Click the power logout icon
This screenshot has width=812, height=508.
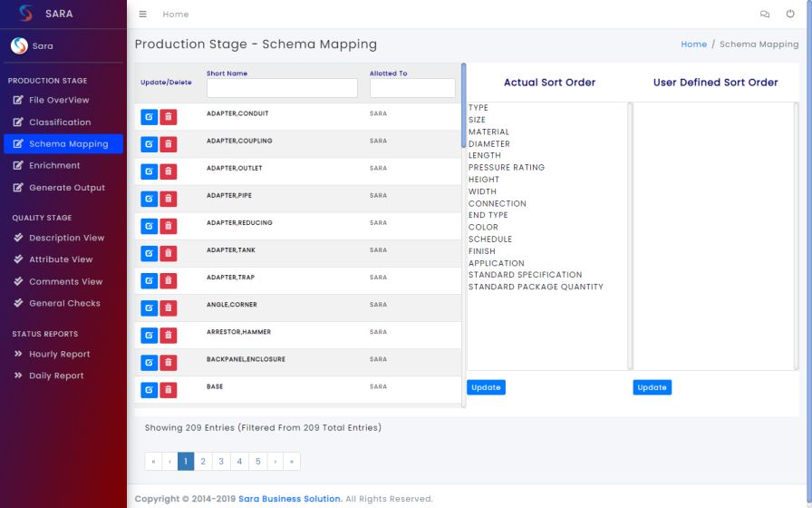pos(789,14)
